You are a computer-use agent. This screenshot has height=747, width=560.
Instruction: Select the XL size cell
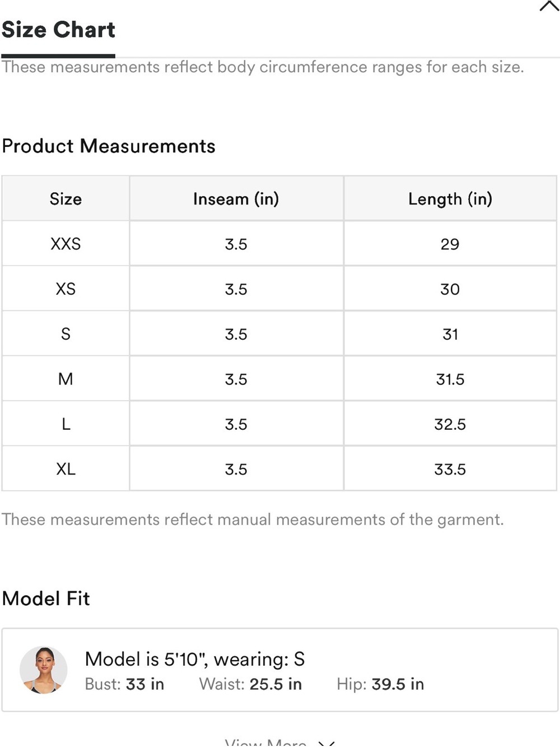pyautogui.click(x=66, y=469)
